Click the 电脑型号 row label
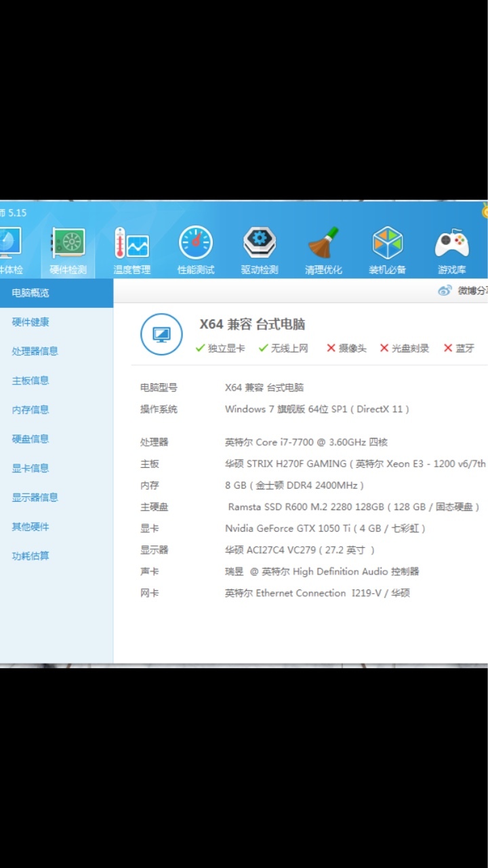Screen dimensions: 488x868 point(159,388)
